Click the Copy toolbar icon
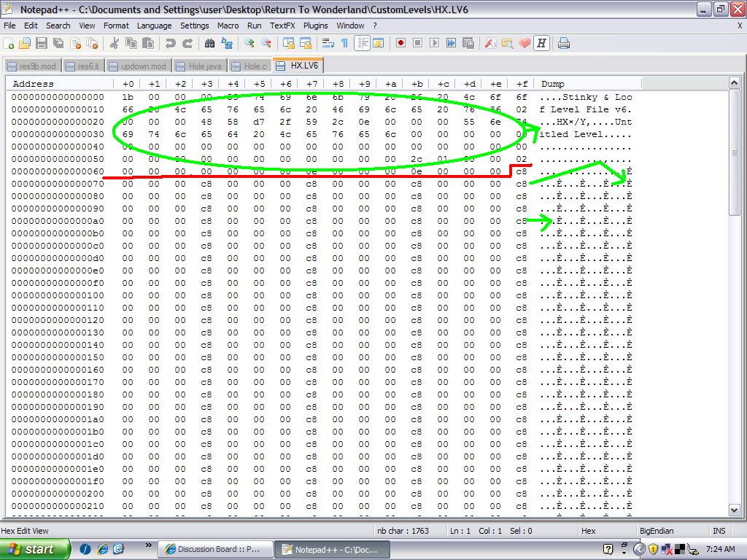Screen dimensions: 747x560 click(131, 43)
